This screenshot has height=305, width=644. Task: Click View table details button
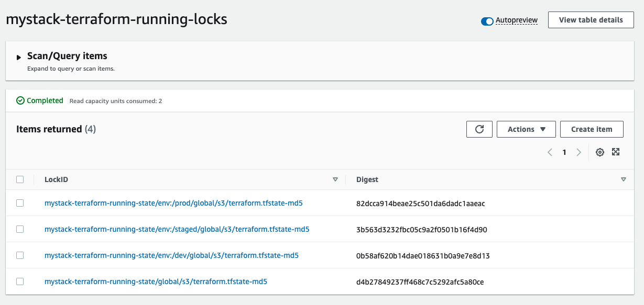click(x=591, y=20)
